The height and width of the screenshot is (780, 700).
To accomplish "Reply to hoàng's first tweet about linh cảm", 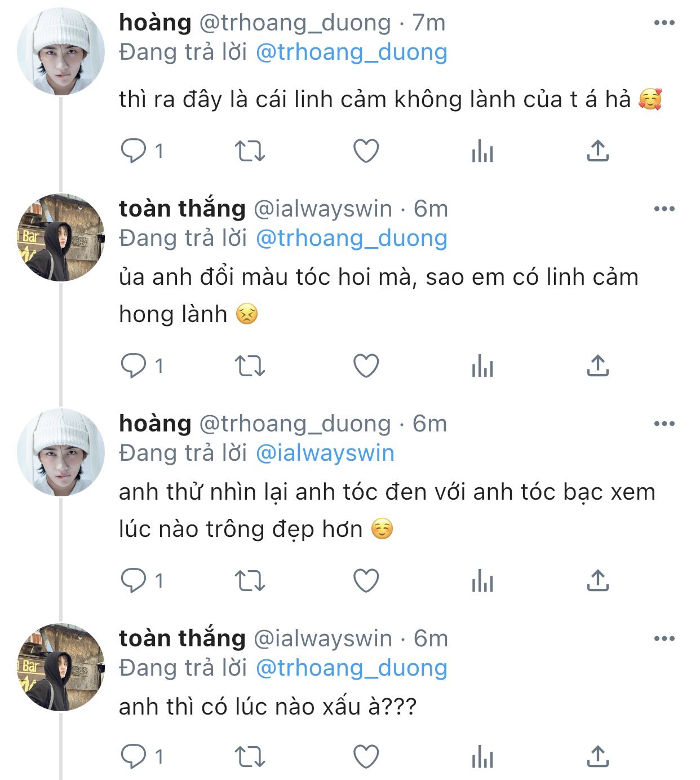I will coord(134,151).
